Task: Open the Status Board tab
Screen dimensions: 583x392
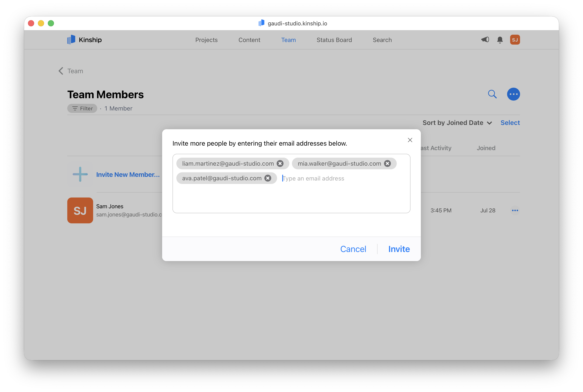Action: [334, 40]
